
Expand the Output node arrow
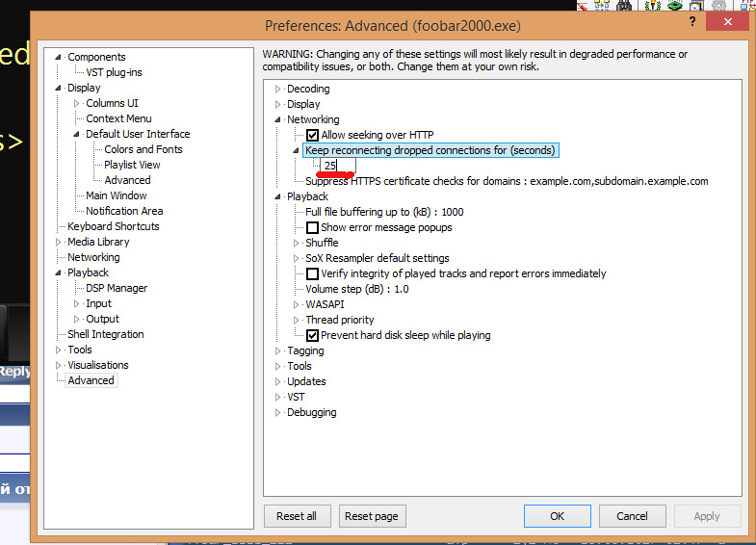coord(77,319)
